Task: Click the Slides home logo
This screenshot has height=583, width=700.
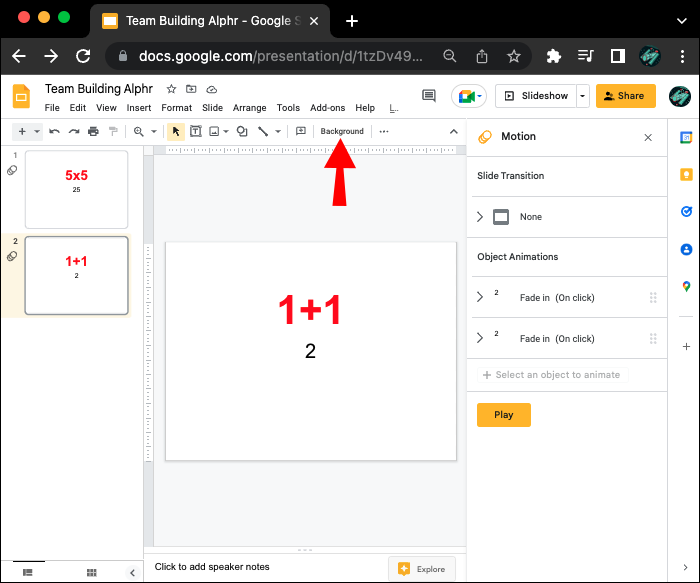Action: [x=21, y=96]
